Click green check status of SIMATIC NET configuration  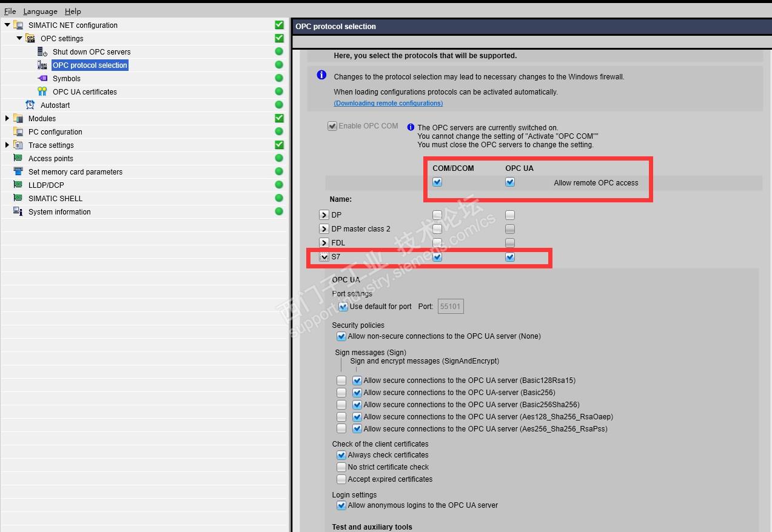279,25
